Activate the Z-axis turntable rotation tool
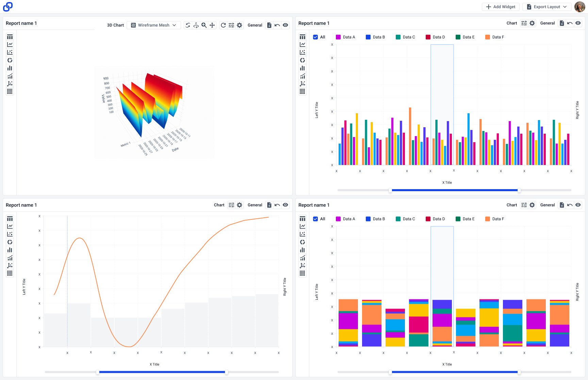Viewport: 588px width, 380px height. point(196,25)
